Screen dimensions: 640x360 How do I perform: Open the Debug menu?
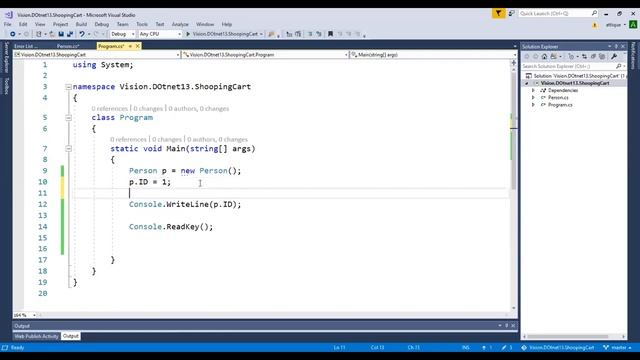pos(102,24)
